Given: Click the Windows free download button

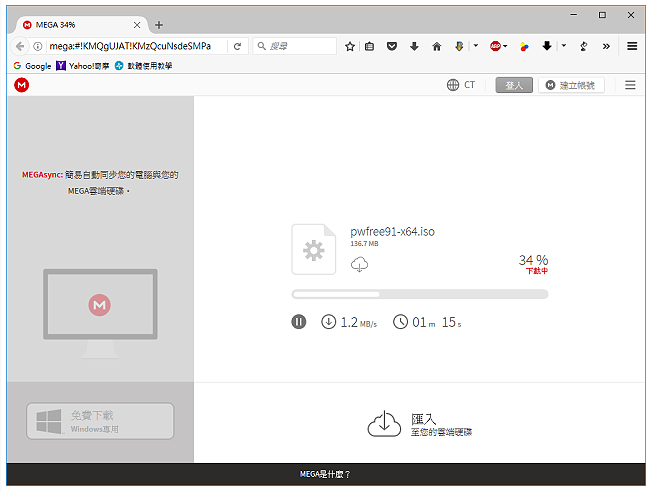Looking at the screenshot, I should click(100, 421).
